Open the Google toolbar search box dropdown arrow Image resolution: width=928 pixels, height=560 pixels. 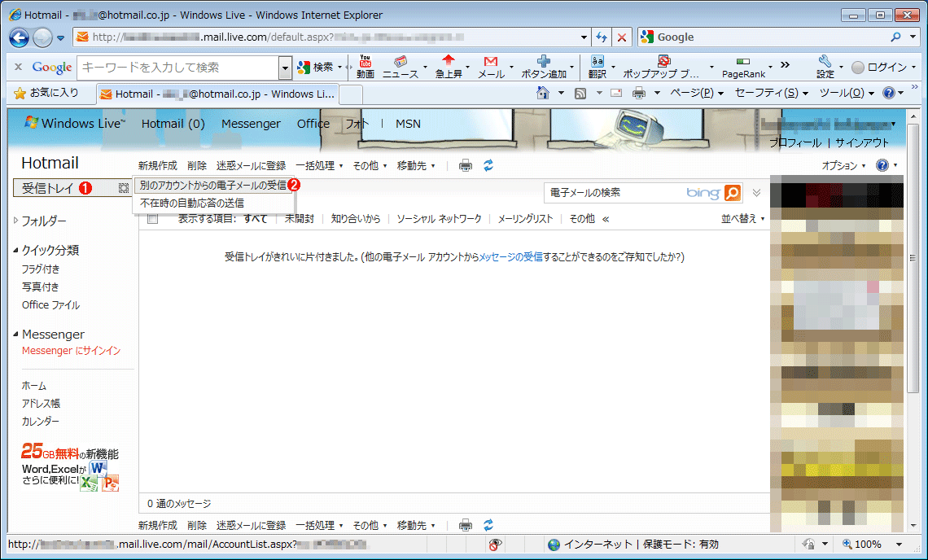tap(285, 68)
